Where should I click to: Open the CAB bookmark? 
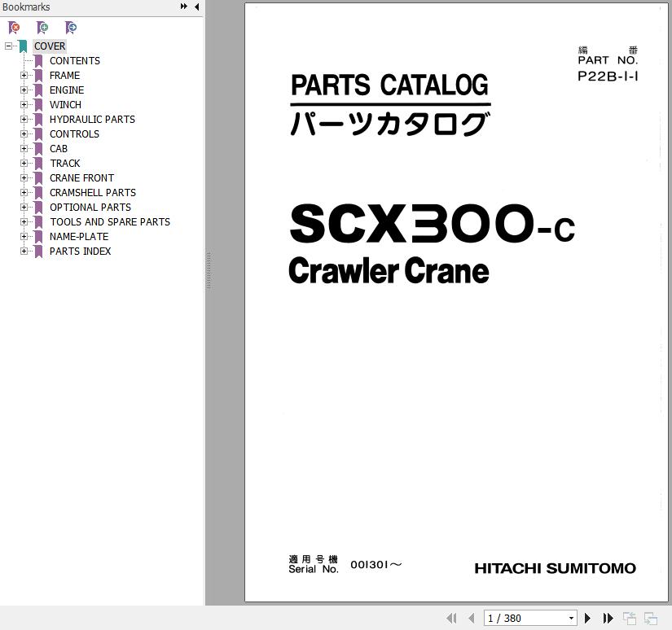(59, 149)
